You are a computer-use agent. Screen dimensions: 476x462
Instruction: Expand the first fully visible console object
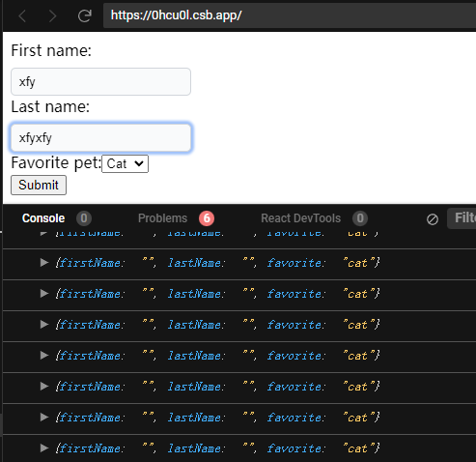pos(43,263)
